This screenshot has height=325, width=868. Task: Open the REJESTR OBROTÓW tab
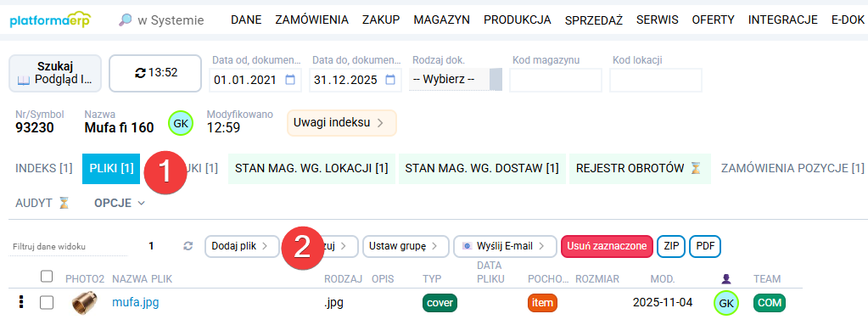click(640, 168)
